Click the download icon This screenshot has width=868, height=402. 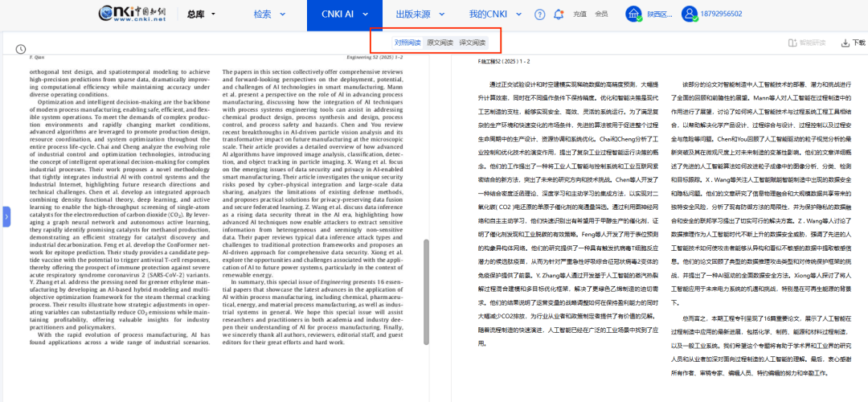845,43
